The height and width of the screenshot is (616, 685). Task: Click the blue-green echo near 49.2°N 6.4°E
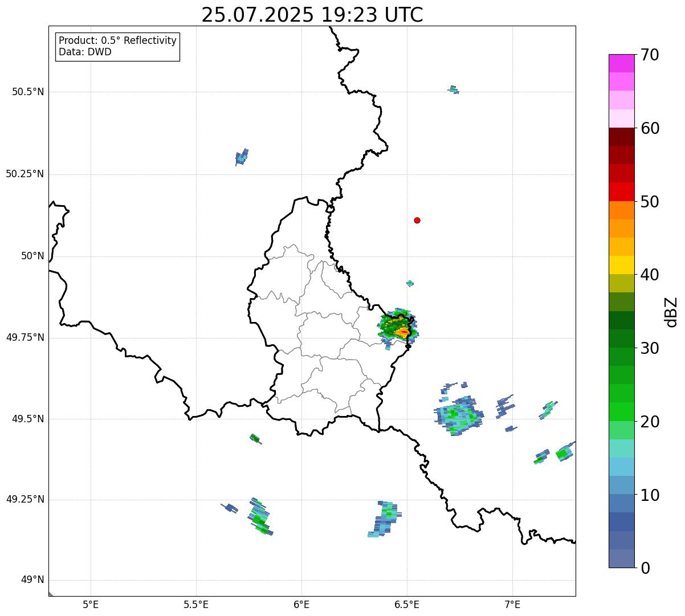[x=384, y=519]
